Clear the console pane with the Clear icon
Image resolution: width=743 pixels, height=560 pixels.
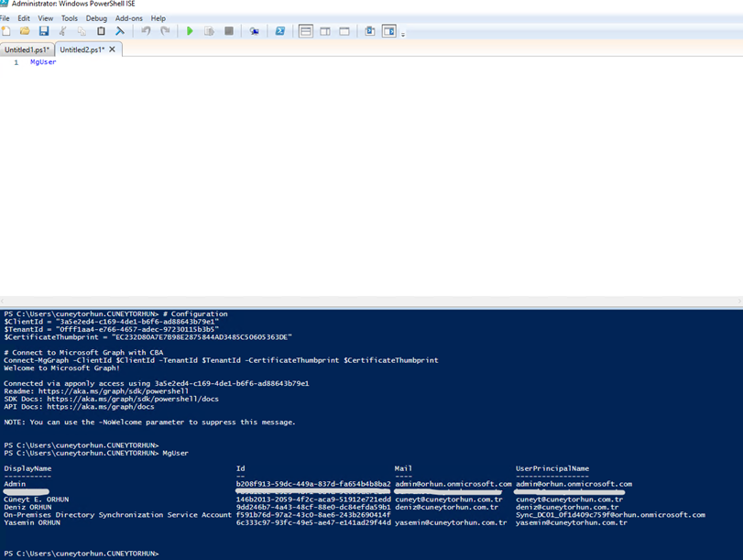tap(120, 31)
